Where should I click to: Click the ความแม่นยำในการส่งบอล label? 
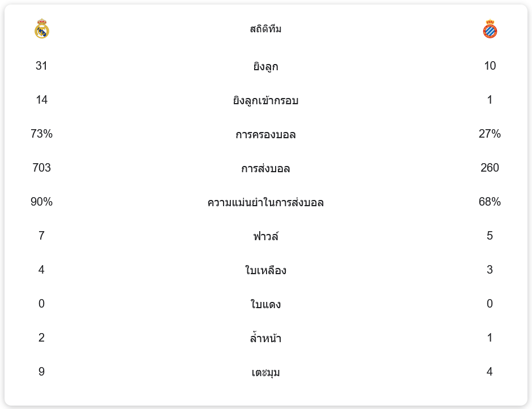[x=265, y=202]
